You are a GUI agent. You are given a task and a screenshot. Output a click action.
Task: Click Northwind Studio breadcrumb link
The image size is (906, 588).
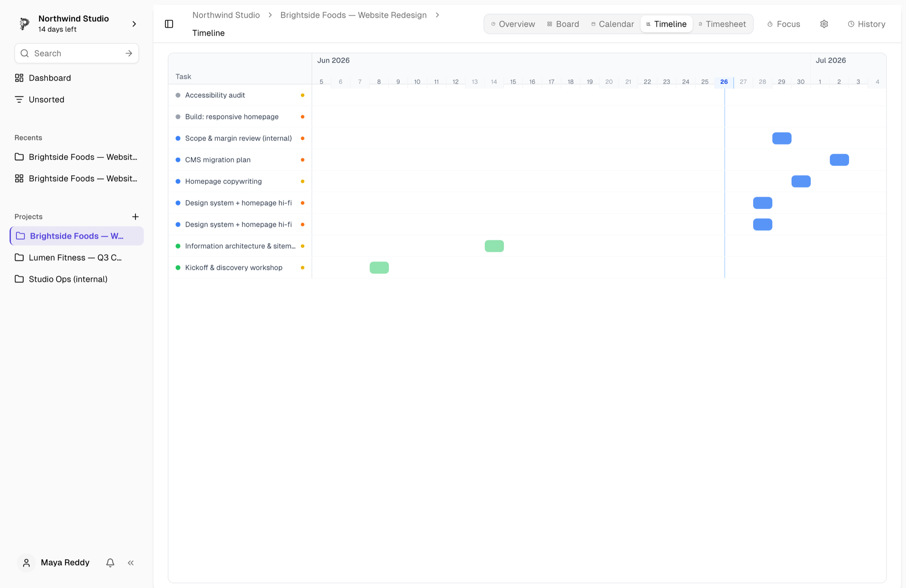226,15
